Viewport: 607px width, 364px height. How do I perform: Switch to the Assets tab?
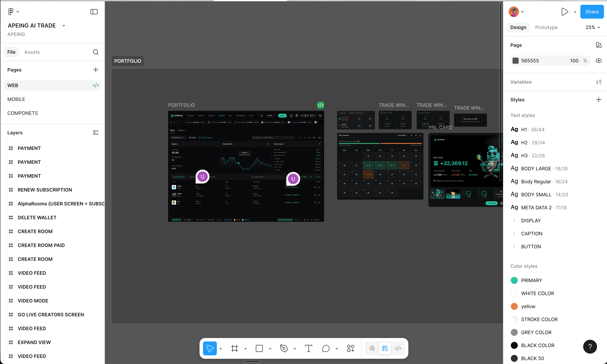click(x=32, y=52)
